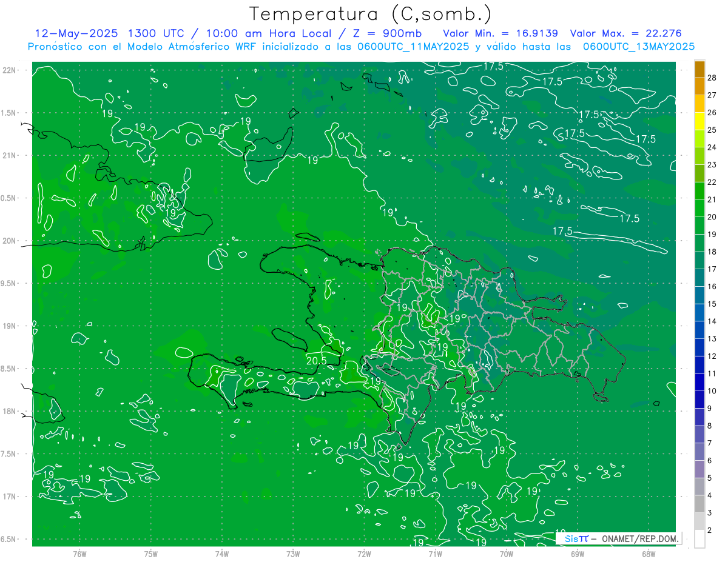Pick the gray swatch between 3 and 4
This screenshot has width=728, height=562.
point(700,504)
